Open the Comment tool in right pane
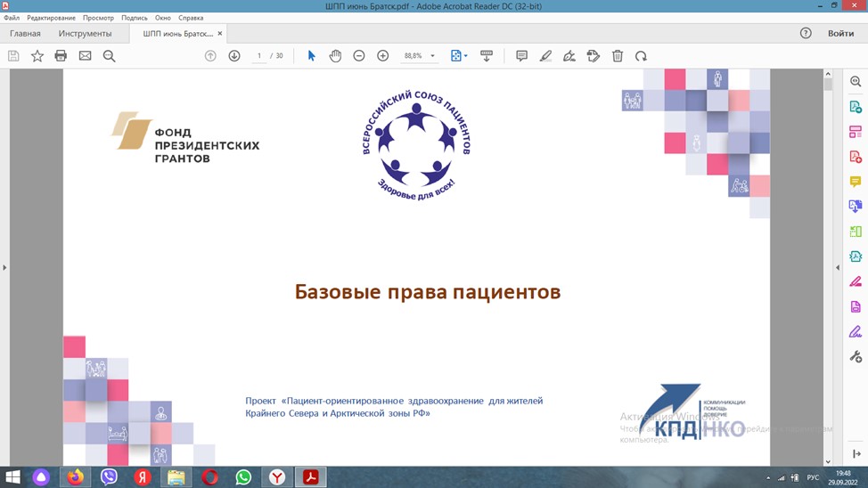The image size is (868, 488). pos(855,182)
